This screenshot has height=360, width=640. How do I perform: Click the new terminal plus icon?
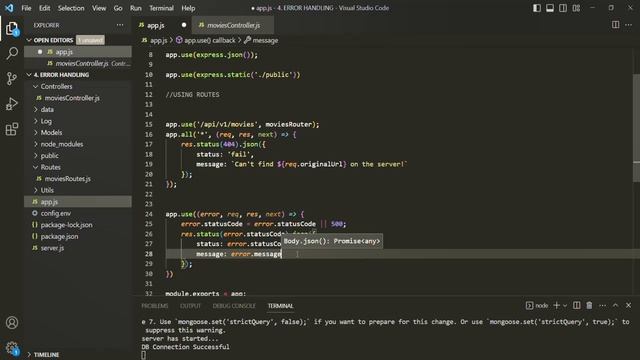556,305
